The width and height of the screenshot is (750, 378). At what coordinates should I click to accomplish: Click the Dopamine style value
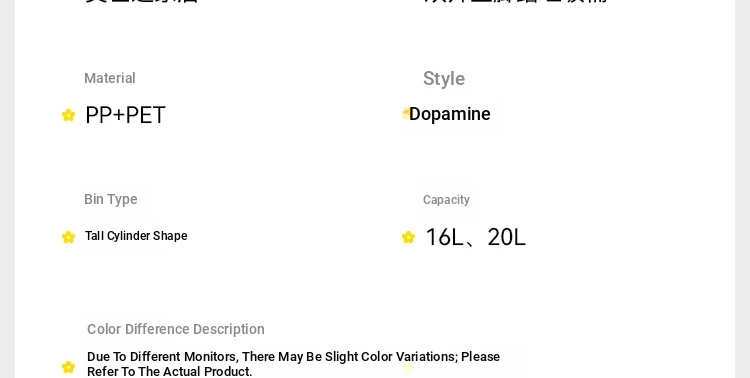coord(450,114)
